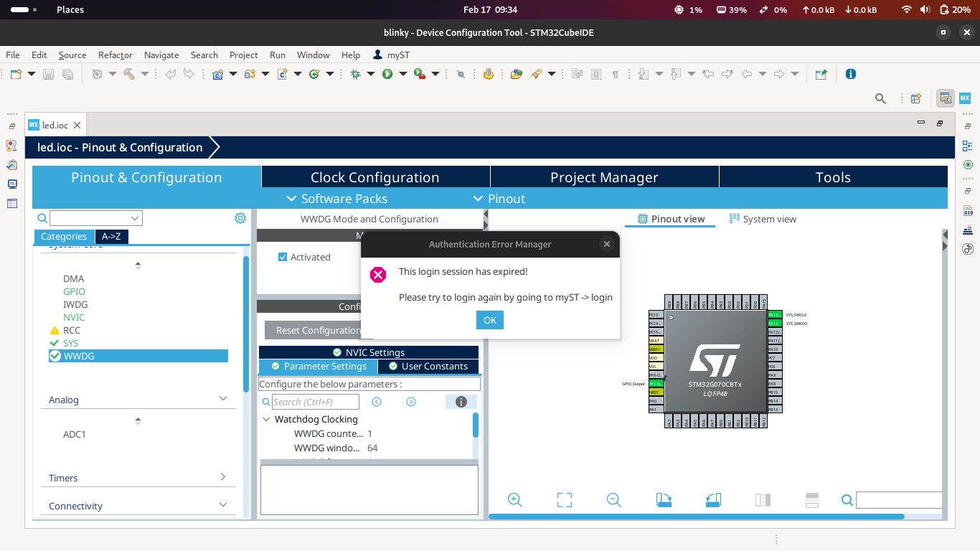Viewport: 980px width, 551px height.
Task: Switch to the User Constants toggle tab
Action: (428, 366)
